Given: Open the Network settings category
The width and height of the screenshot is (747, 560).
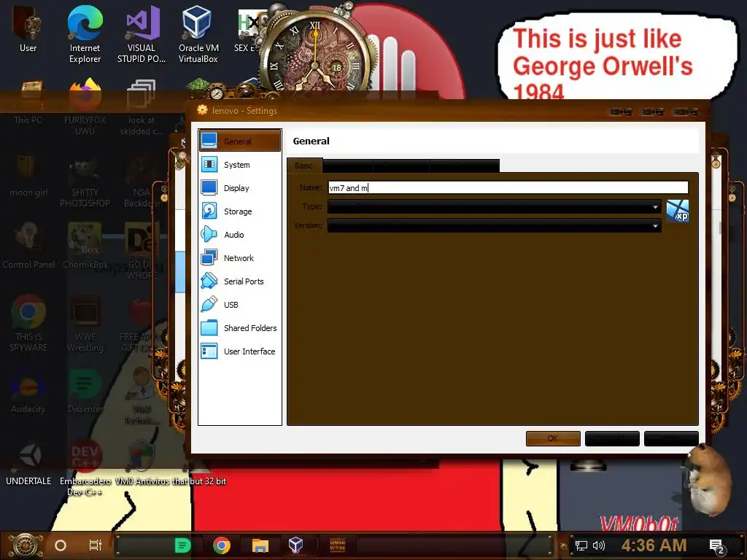Looking at the screenshot, I should (239, 258).
